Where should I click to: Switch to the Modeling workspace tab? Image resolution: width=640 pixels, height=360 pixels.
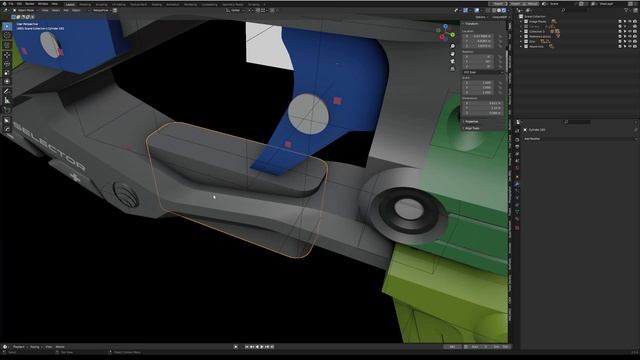[x=85, y=4]
